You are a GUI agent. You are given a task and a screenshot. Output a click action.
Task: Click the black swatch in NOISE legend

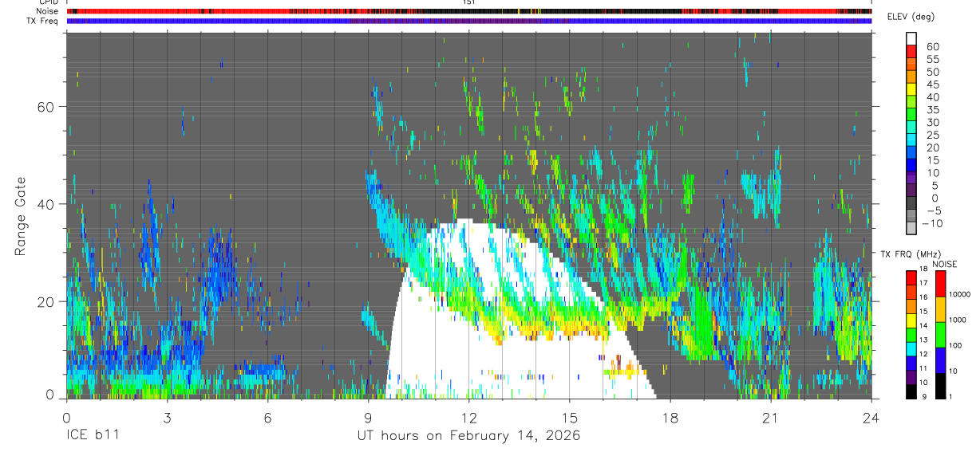(x=940, y=386)
